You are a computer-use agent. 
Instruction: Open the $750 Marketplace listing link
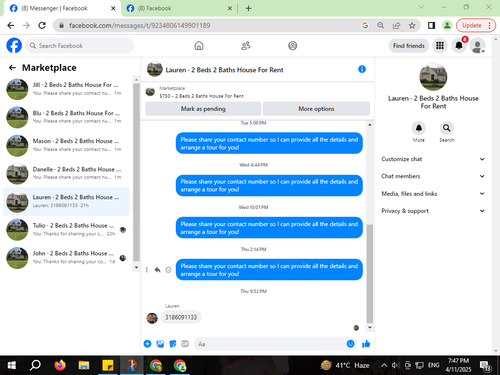[x=201, y=96]
